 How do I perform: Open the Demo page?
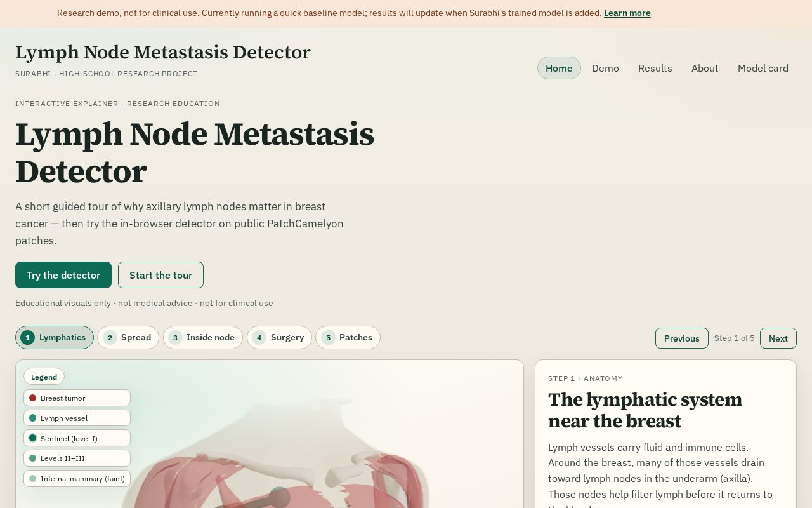[605, 68]
